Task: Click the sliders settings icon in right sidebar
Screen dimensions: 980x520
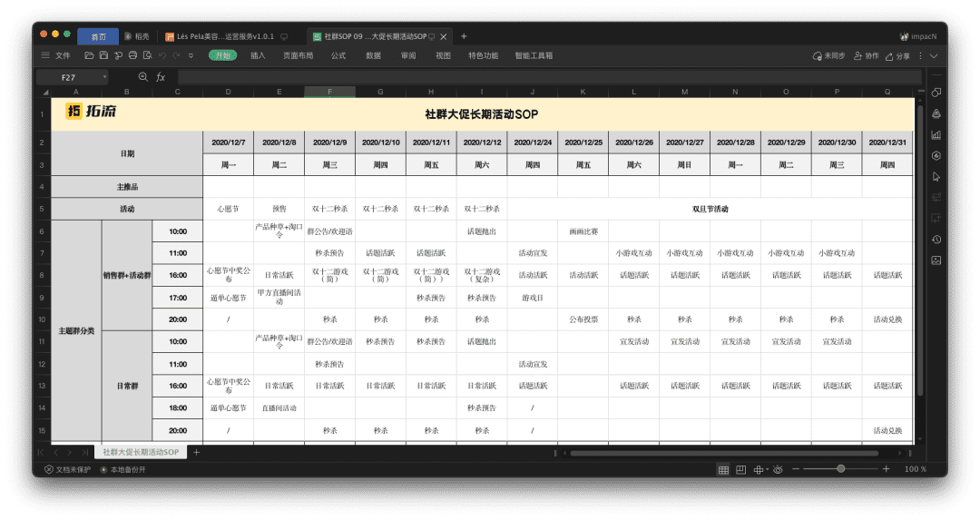Action: (936, 198)
